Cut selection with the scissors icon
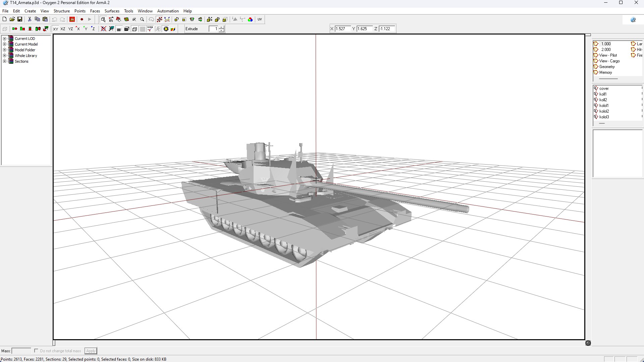This screenshot has width=644, height=362. [30, 19]
